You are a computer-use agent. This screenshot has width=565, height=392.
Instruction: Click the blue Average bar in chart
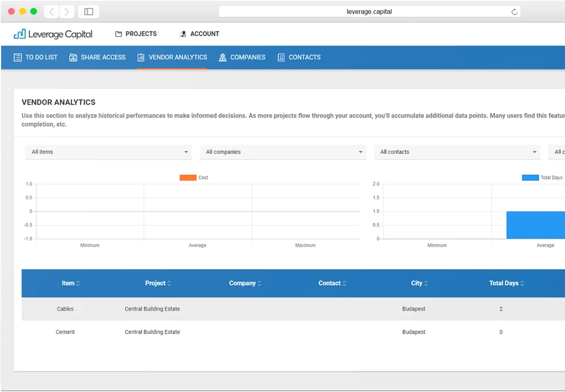tap(535, 225)
